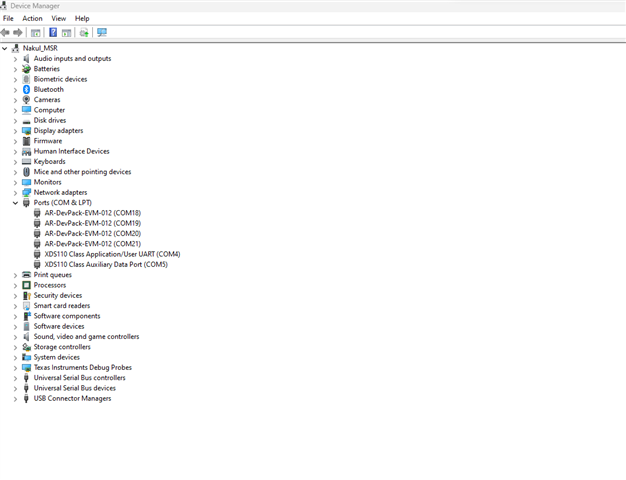Screen dimensions: 626x480
Task: Click the Batteries category icon
Action: [26, 69]
